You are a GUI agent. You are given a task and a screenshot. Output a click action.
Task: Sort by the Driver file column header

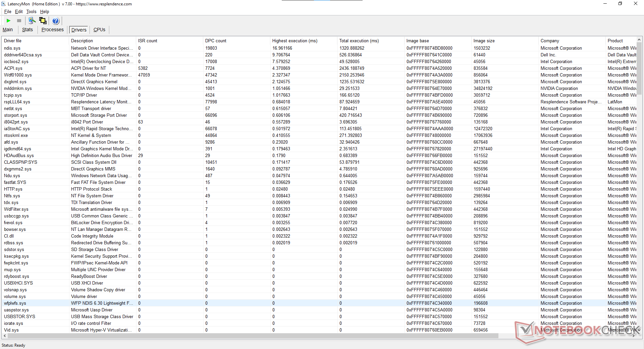point(35,41)
